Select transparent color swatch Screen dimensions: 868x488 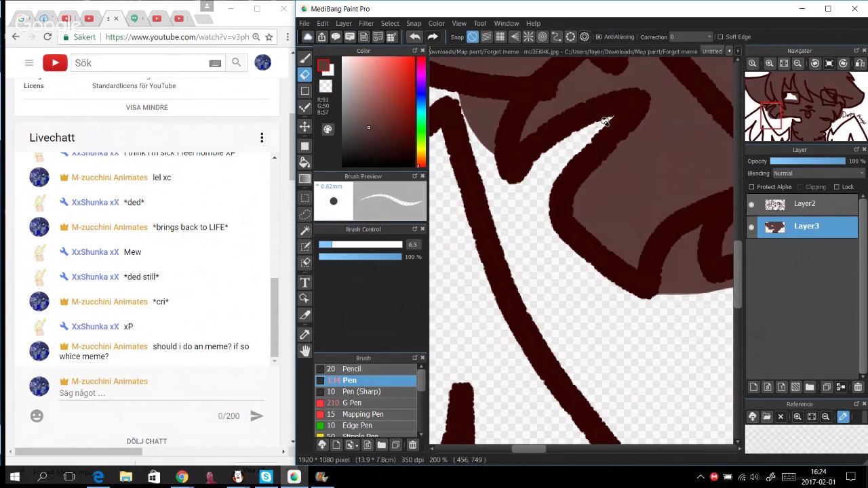[x=325, y=86]
